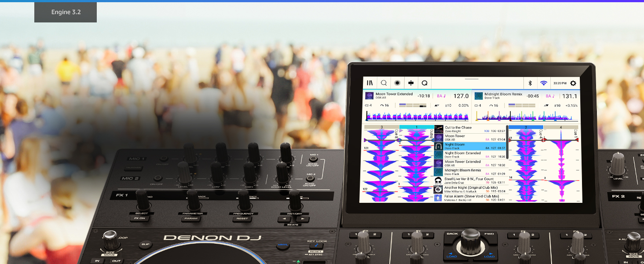Tap the horizontal bar icon left of the Q icon

411,83
